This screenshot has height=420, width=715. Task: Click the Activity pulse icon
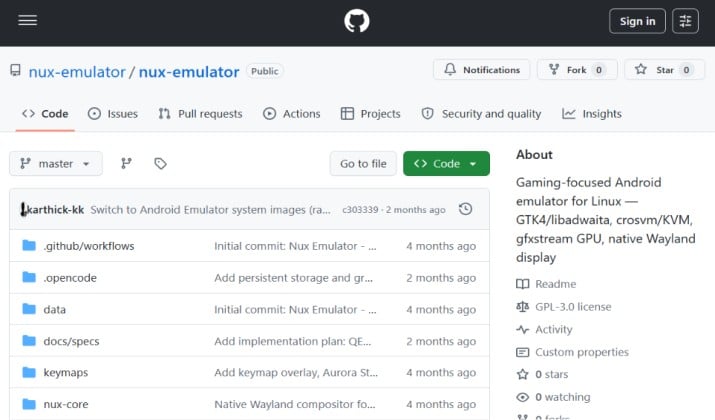[x=523, y=329]
